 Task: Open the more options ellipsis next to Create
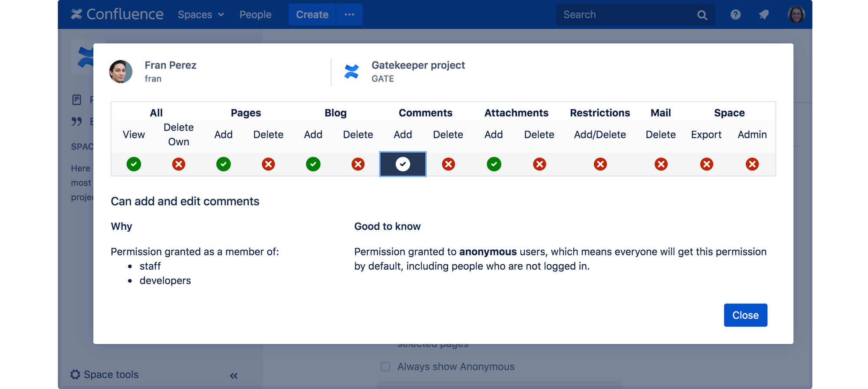tap(349, 15)
